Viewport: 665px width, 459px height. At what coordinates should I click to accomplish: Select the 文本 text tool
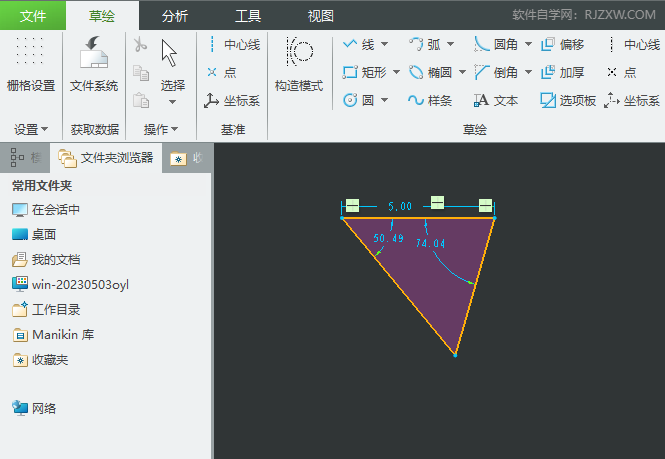click(496, 101)
